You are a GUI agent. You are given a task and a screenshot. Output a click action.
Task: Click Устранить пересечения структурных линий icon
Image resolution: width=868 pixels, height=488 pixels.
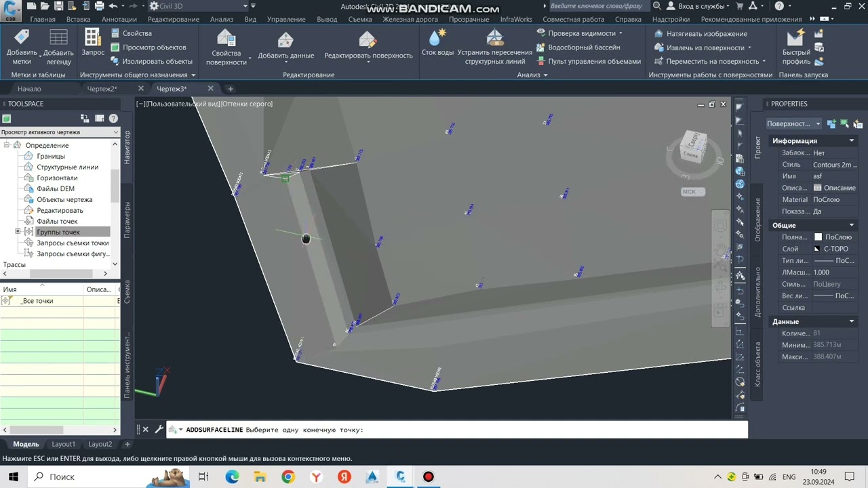tap(494, 37)
